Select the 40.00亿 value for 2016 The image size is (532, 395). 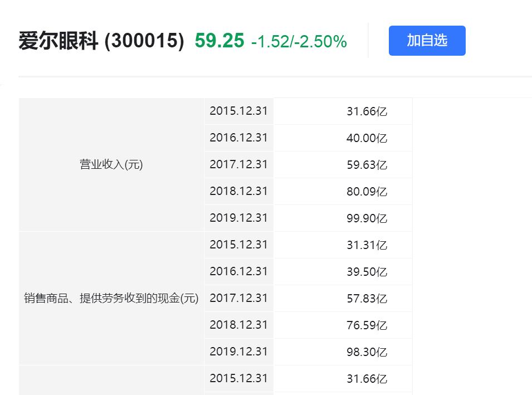tap(367, 138)
